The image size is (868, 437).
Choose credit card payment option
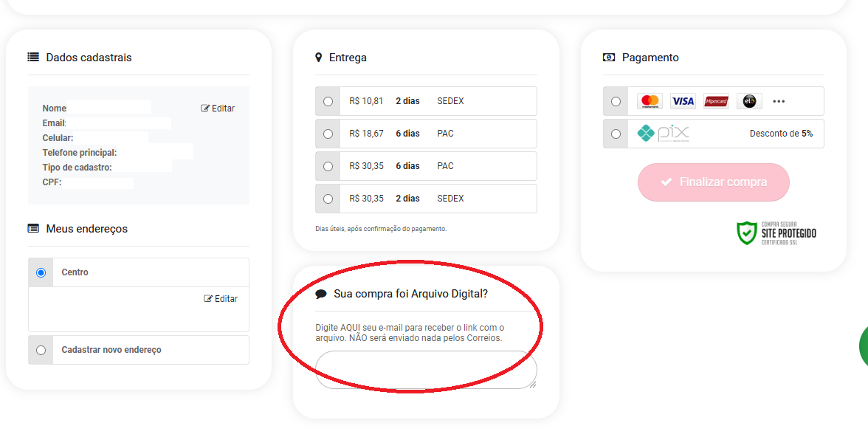pos(616,101)
